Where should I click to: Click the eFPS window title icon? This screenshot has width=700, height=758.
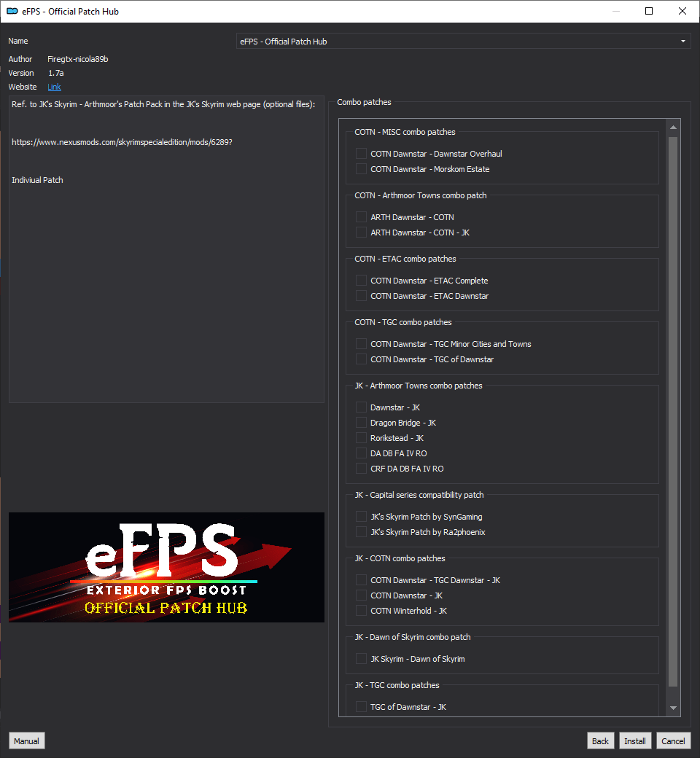point(12,11)
